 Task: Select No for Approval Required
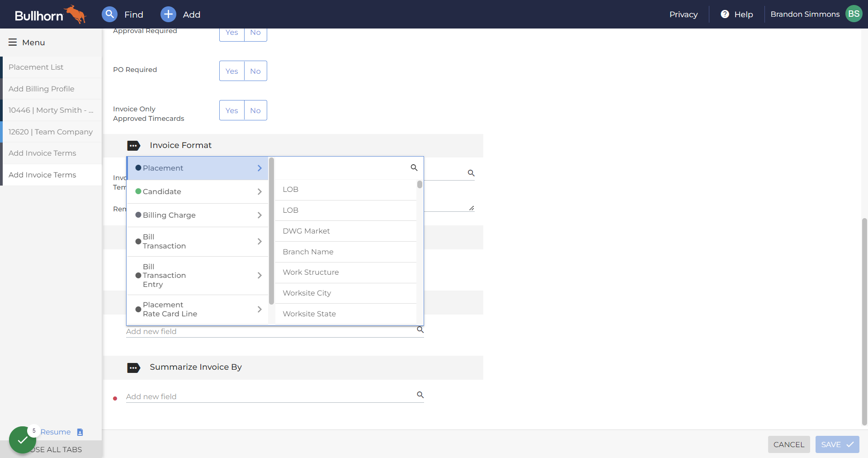coord(255,33)
